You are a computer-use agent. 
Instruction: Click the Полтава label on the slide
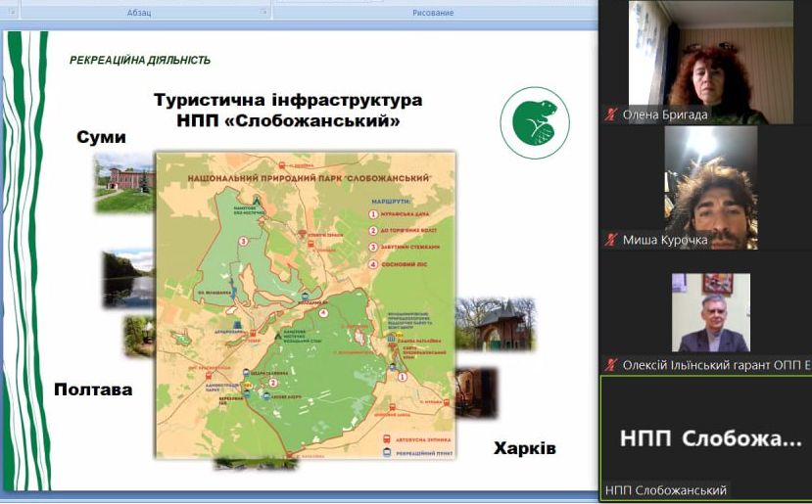pyautogui.click(x=93, y=389)
